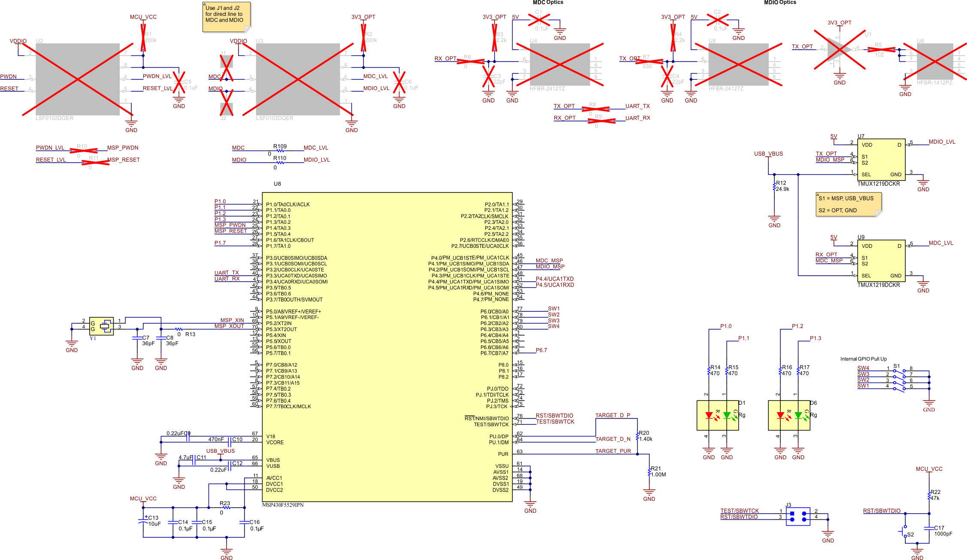Image resolution: width=967 pixels, height=560 pixels.
Task: Select the U7 TMUX1219DCKR multiplexer block
Action: [x=881, y=159]
